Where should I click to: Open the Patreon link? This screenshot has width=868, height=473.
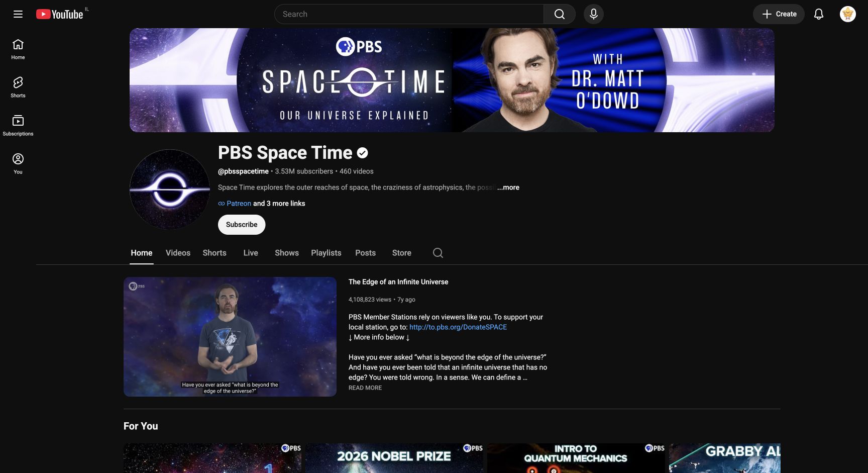coord(239,204)
